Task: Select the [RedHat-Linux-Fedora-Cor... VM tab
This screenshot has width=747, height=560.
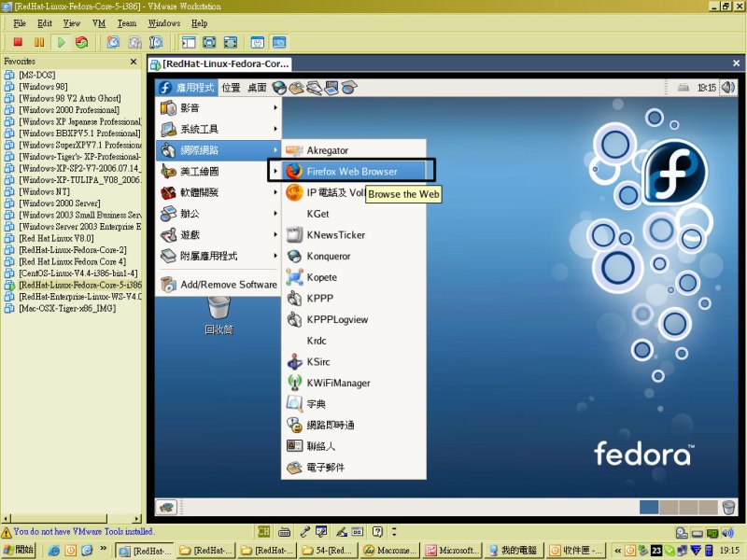Action: click(x=219, y=63)
